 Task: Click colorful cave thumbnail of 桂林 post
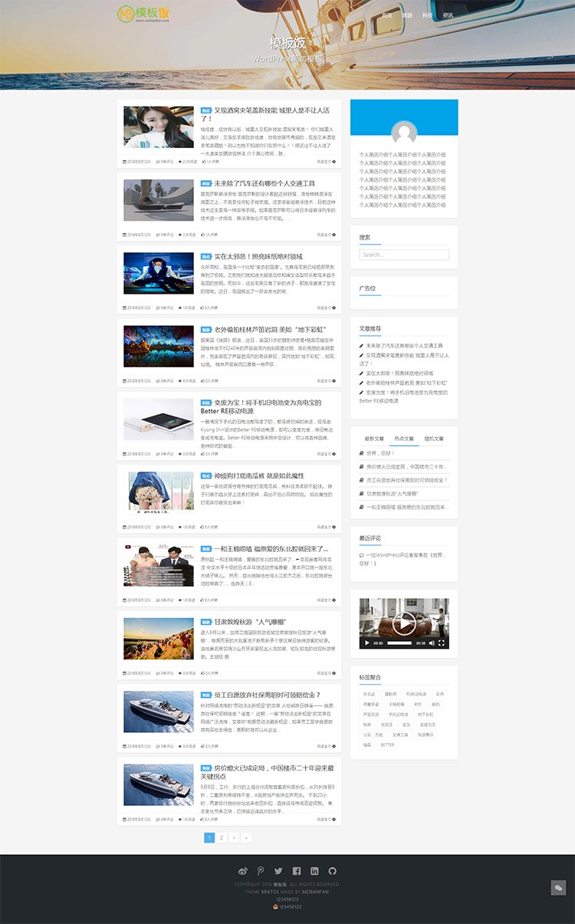pyautogui.click(x=159, y=346)
